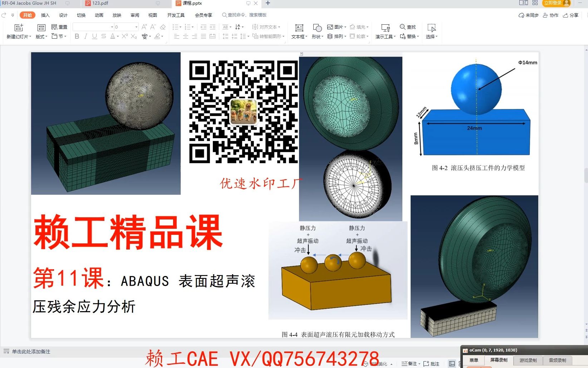Click Convert to SmartArt (转智能图形)

268,36
